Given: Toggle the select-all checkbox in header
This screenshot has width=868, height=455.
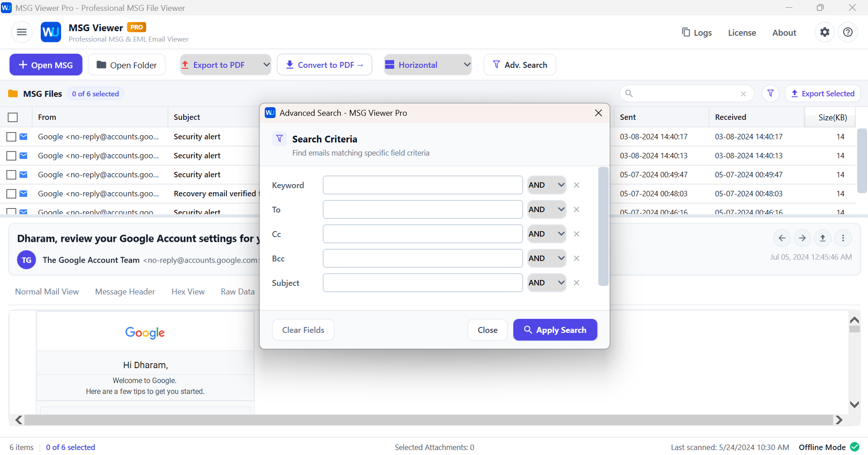Looking at the screenshot, I should tap(13, 118).
